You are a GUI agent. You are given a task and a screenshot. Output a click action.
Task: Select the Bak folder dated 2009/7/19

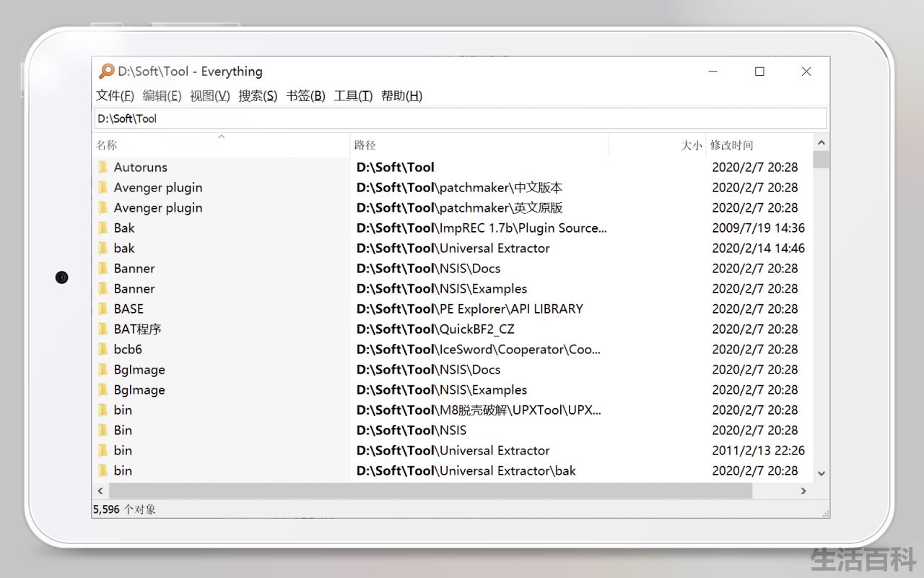pyautogui.click(x=124, y=228)
